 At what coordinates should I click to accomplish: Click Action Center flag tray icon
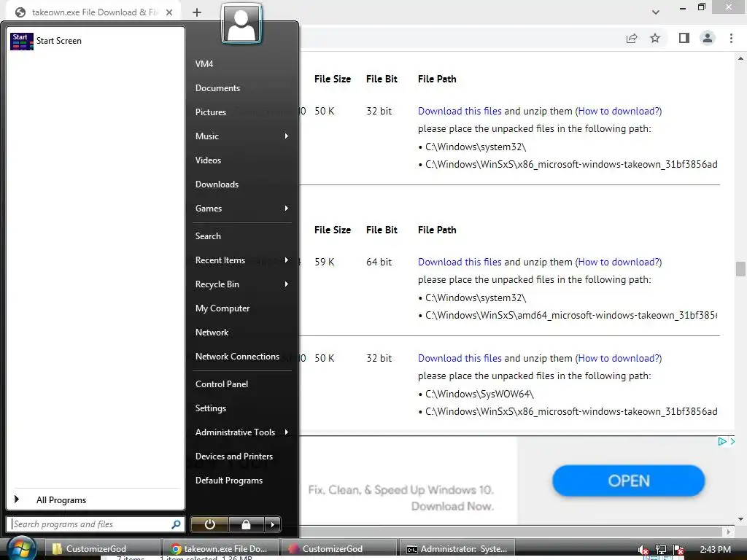tap(678, 550)
